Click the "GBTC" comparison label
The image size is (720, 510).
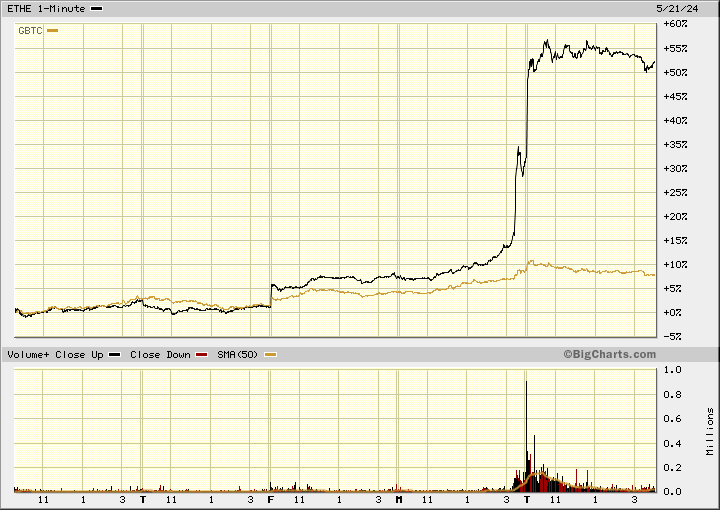coord(30,31)
